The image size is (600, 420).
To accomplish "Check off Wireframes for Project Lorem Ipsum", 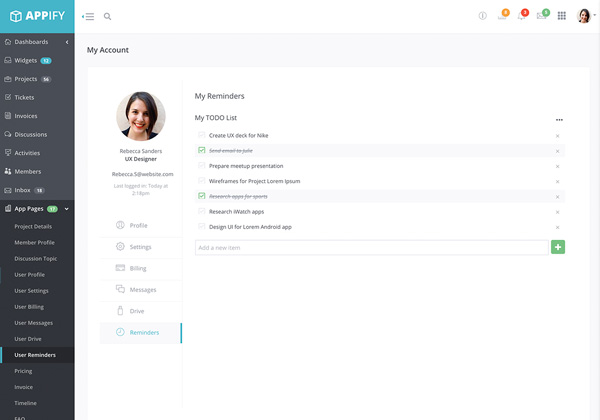I will [202, 181].
